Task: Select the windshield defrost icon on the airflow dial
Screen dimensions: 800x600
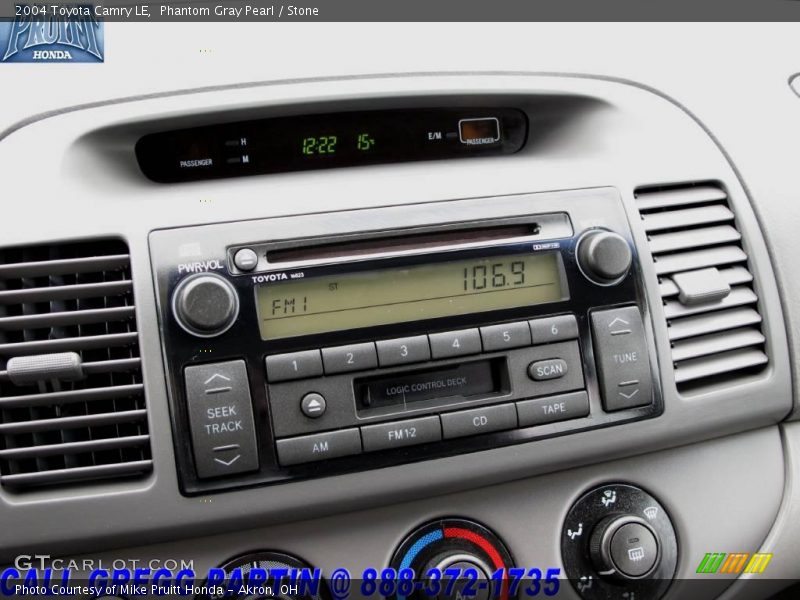Action: click(x=651, y=512)
